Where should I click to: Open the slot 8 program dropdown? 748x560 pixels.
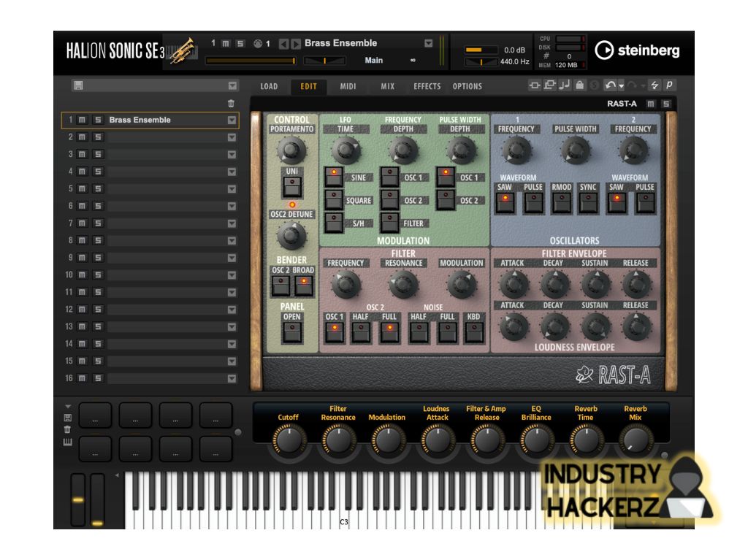pyautogui.click(x=232, y=240)
